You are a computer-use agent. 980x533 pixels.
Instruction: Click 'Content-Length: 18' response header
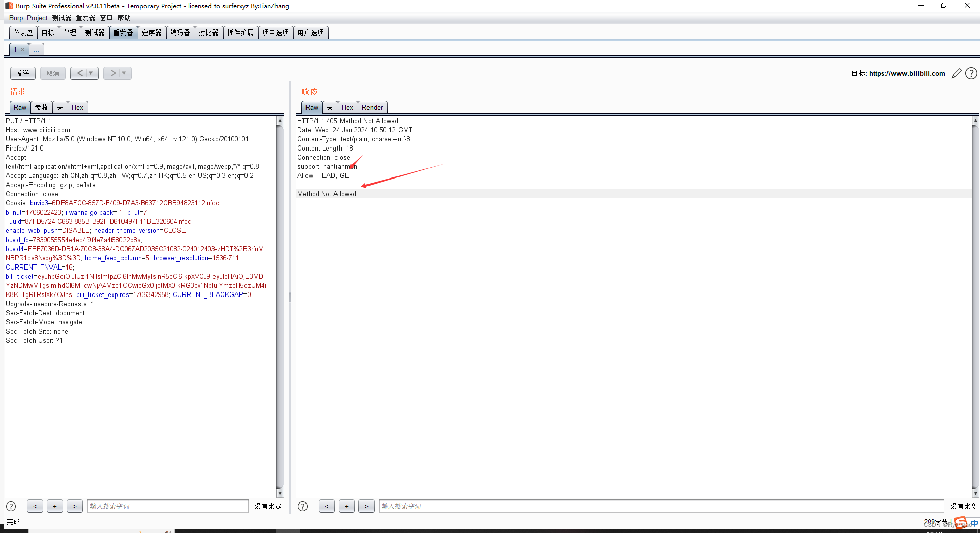(325, 148)
